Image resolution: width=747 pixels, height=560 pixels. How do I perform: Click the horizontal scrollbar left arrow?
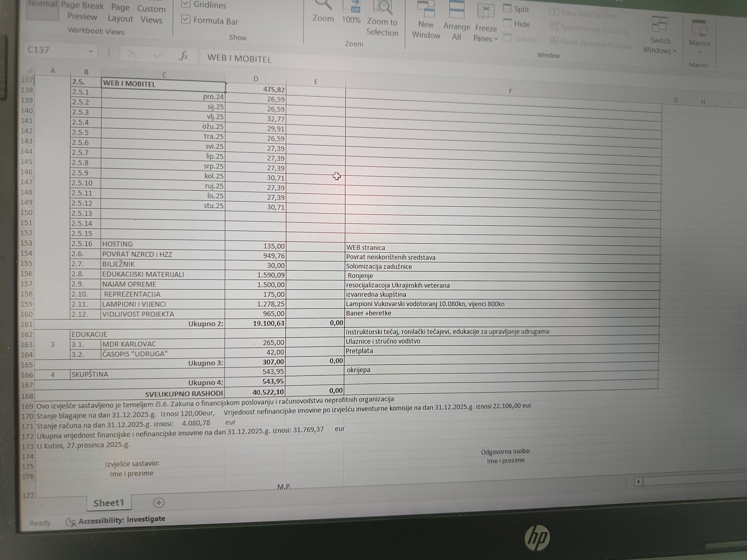(x=638, y=482)
